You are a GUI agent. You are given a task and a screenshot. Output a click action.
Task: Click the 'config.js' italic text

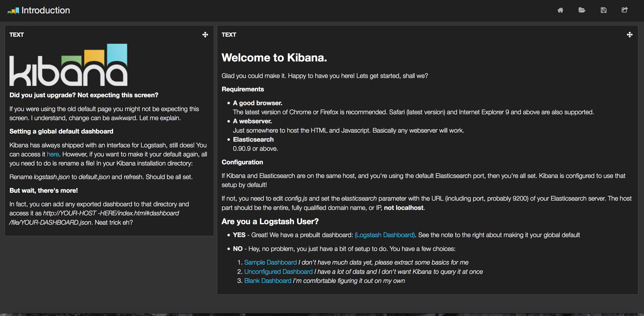click(296, 199)
